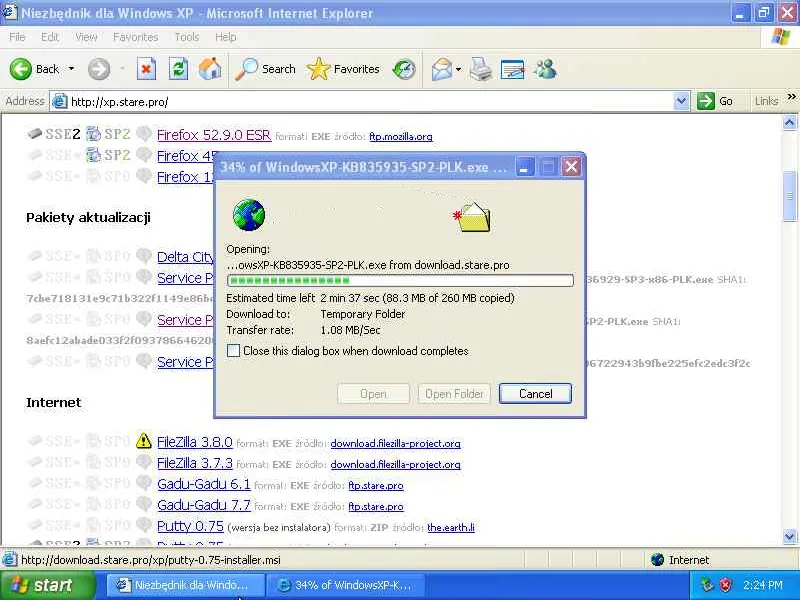Open the History toolbar icon
This screenshot has width=800, height=600.
404,69
